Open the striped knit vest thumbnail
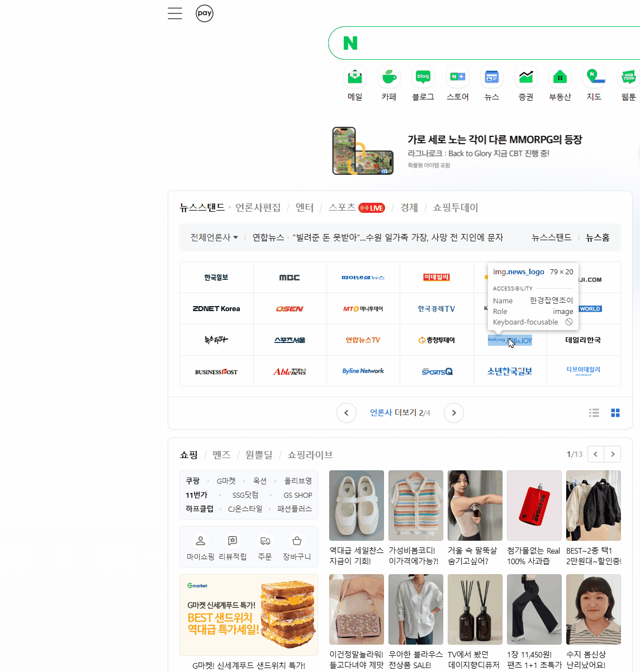The width and height of the screenshot is (640, 672). pyautogui.click(x=416, y=506)
